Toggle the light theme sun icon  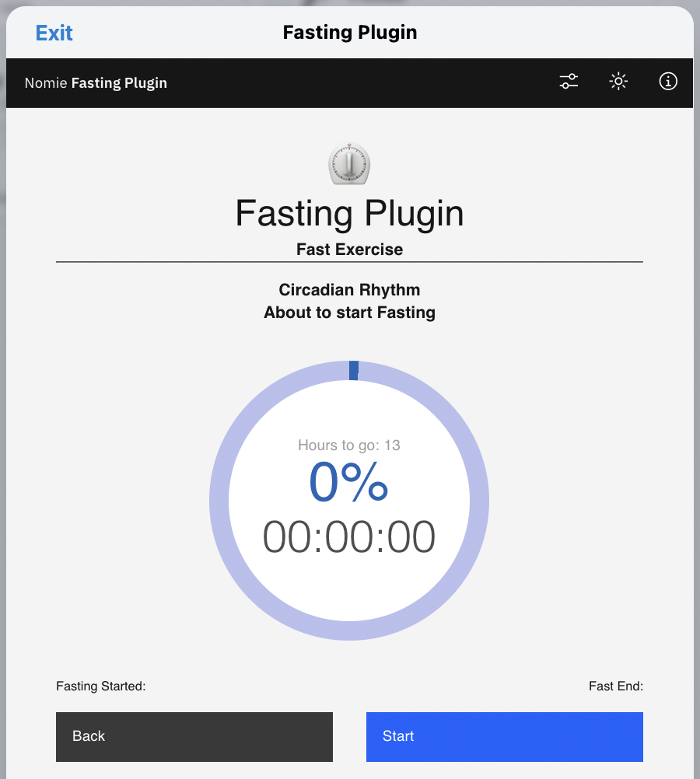[618, 82]
